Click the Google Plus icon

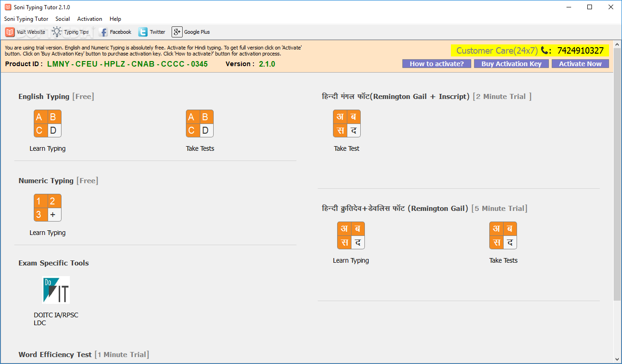pyautogui.click(x=177, y=32)
